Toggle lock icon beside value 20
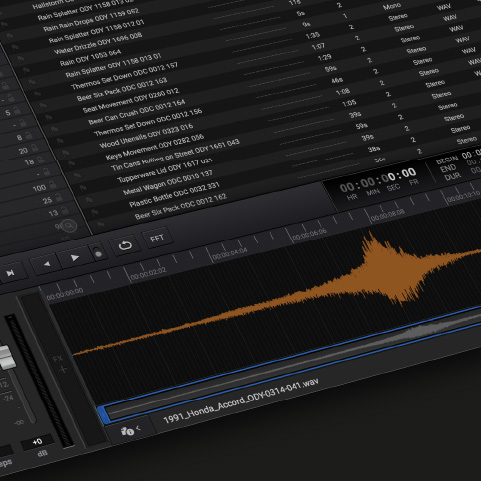This screenshot has height=481, width=481. coord(35,148)
